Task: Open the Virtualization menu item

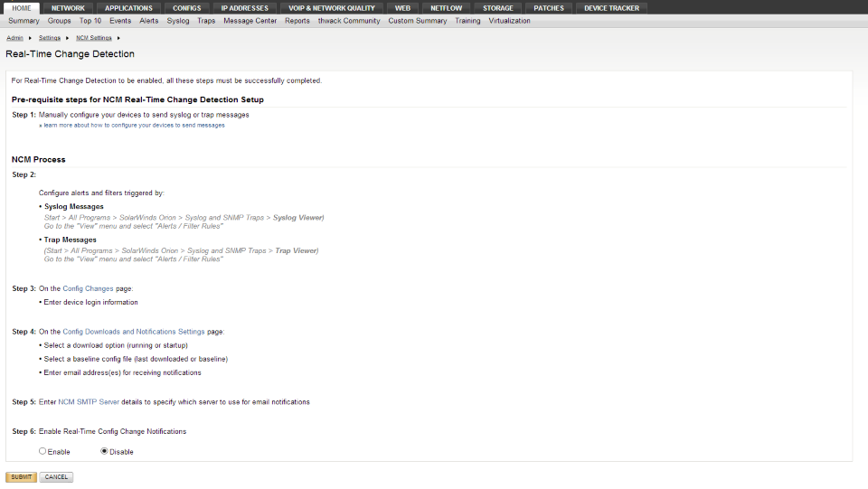Action: pyautogui.click(x=509, y=21)
